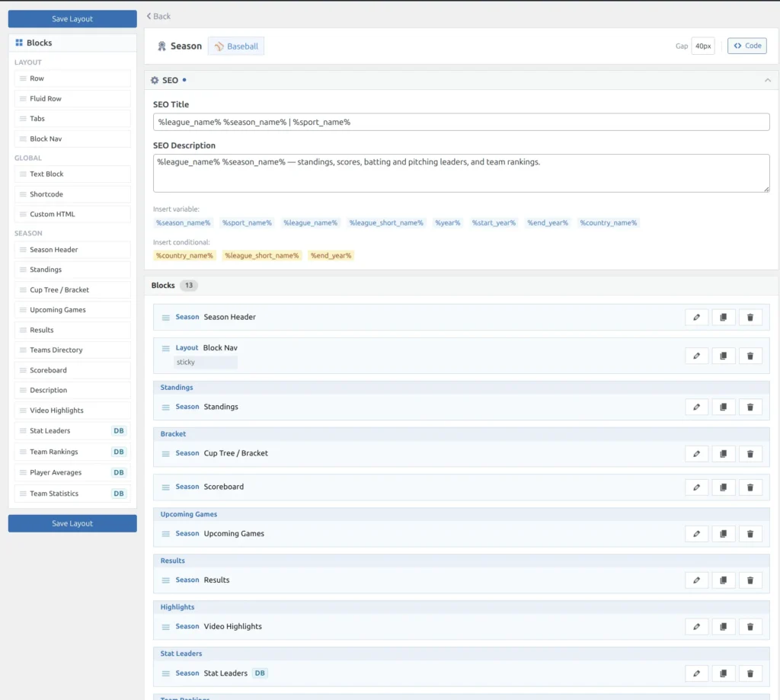Select Description block in sidebar
The image size is (780, 700).
coord(72,391)
